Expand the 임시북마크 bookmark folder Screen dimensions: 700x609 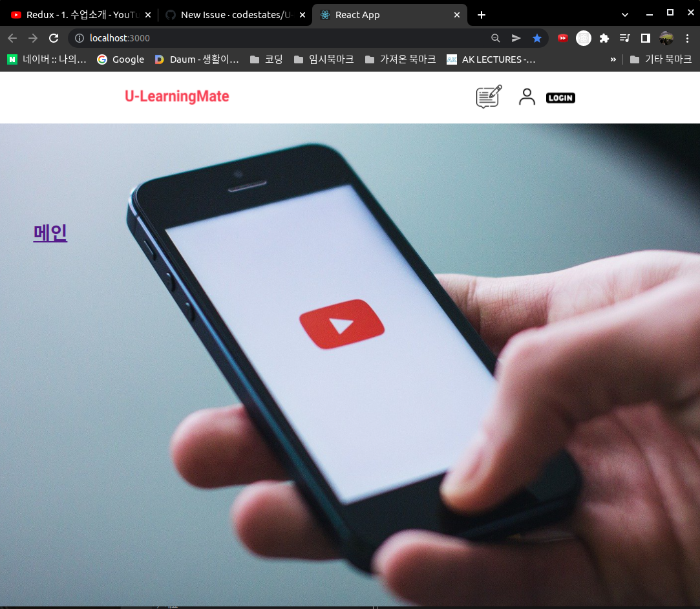(324, 59)
